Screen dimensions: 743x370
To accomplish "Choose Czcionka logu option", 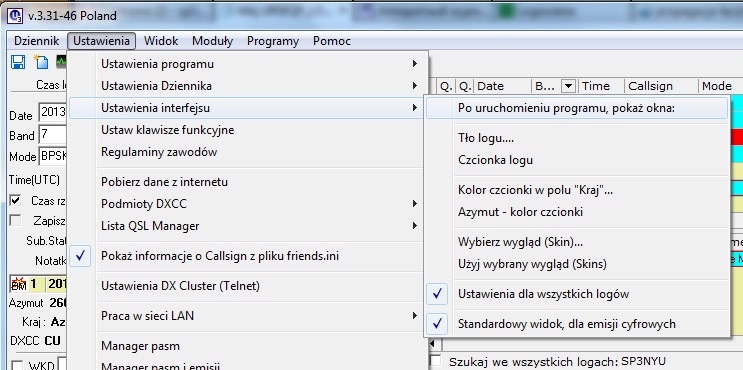I will (x=577, y=160).
